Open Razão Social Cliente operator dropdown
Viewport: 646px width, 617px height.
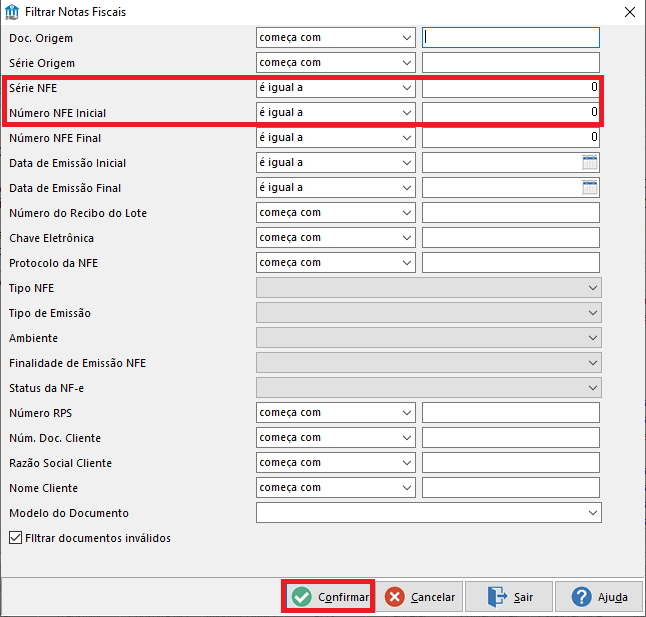[335, 463]
